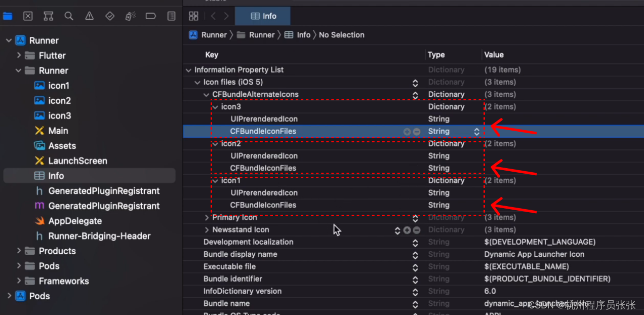Viewport: 644px width, 315px height.
Task: Remove row with minus on CFBundleIconFiles
Action: (416, 131)
